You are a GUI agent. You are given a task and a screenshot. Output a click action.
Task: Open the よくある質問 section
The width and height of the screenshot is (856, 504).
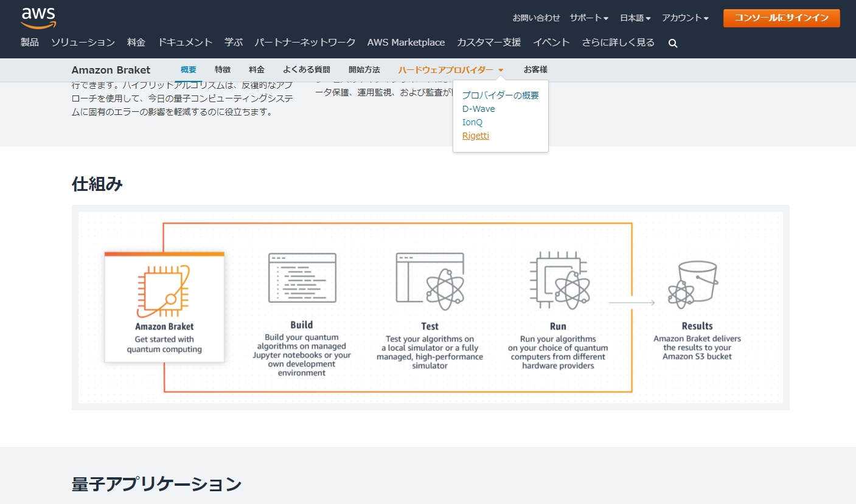tap(307, 69)
